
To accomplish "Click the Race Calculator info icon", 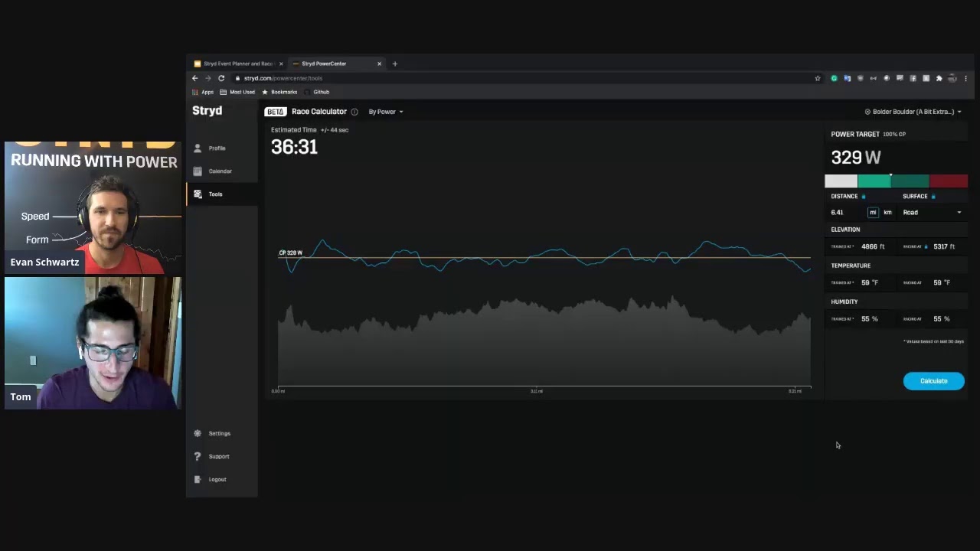I will 354,112.
